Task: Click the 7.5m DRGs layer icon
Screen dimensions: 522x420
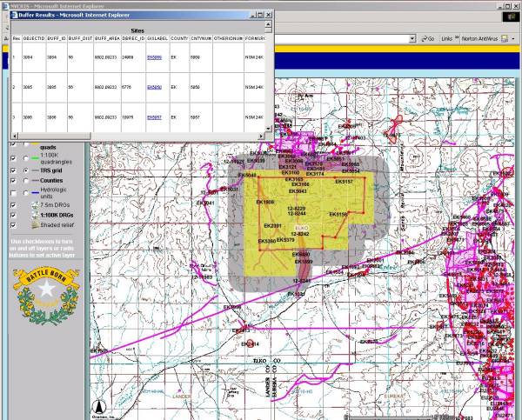Action: 36,203
